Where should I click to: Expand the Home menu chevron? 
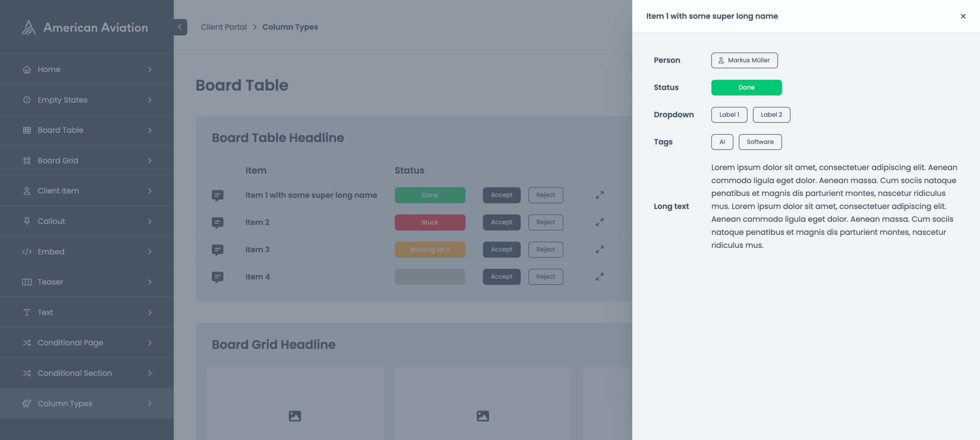click(x=149, y=69)
